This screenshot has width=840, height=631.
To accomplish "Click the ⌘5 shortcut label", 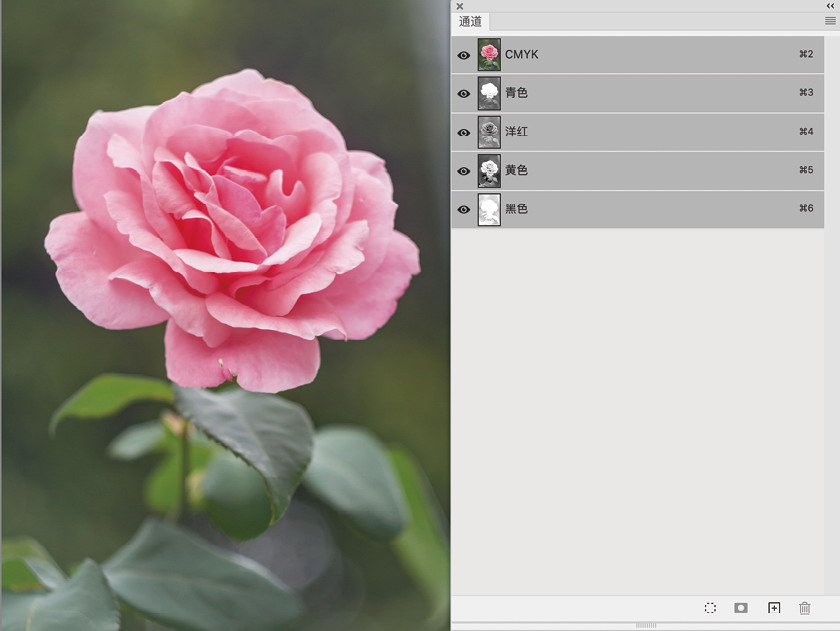I will pyautogui.click(x=806, y=170).
